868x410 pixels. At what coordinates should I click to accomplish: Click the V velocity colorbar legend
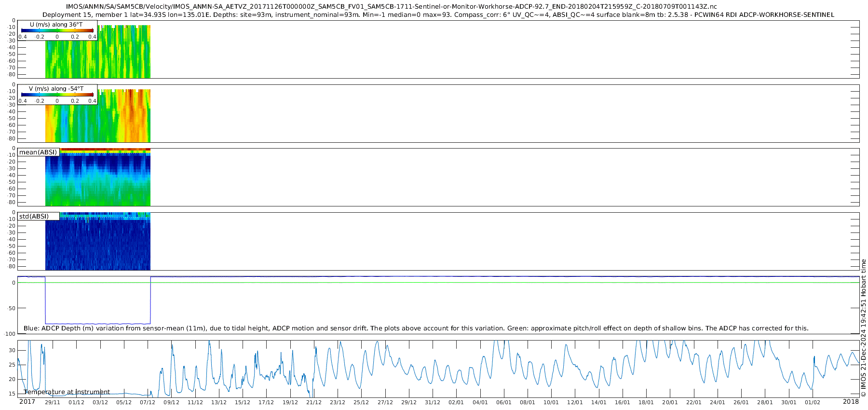point(57,95)
